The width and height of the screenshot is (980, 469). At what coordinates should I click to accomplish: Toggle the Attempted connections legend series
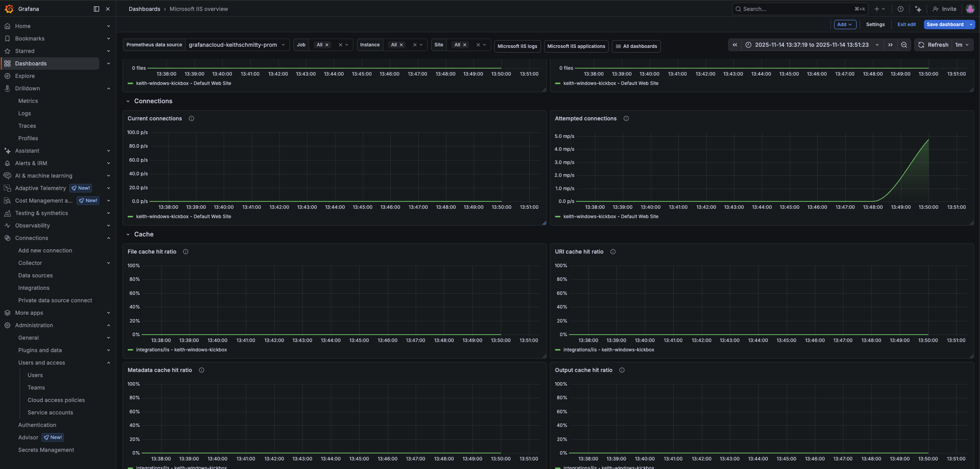point(611,217)
